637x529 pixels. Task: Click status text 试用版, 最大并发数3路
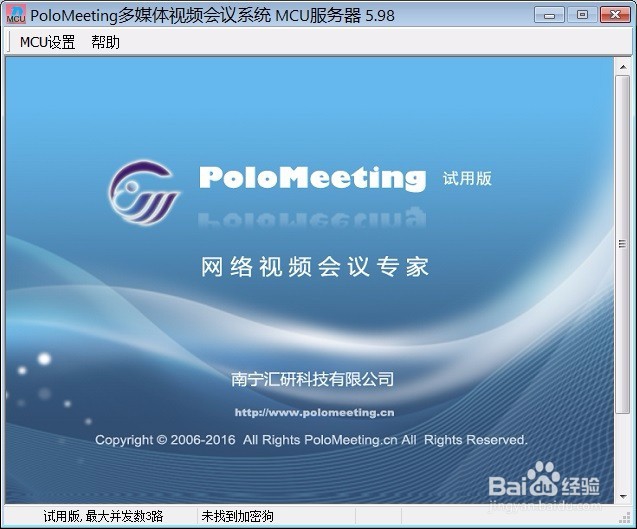pyautogui.click(x=103, y=516)
